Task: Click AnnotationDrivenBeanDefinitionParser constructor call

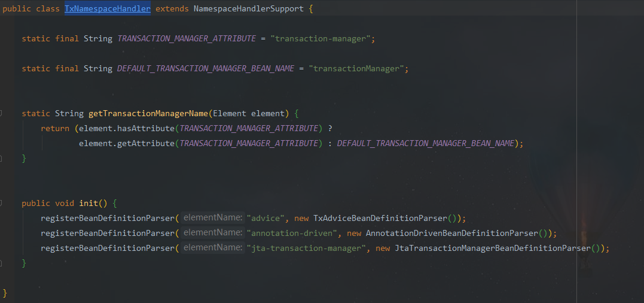Action: [x=456, y=233]
